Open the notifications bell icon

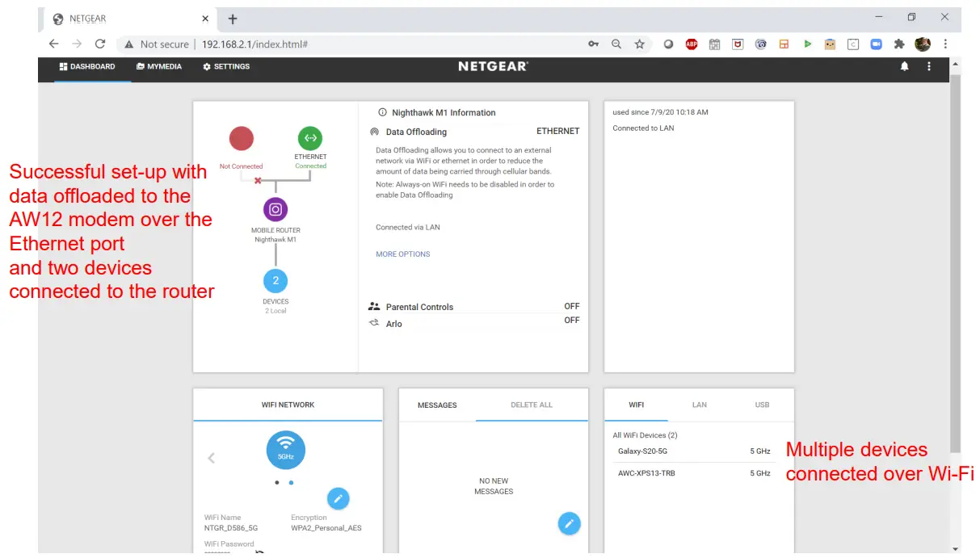click(x=905, y=66)
